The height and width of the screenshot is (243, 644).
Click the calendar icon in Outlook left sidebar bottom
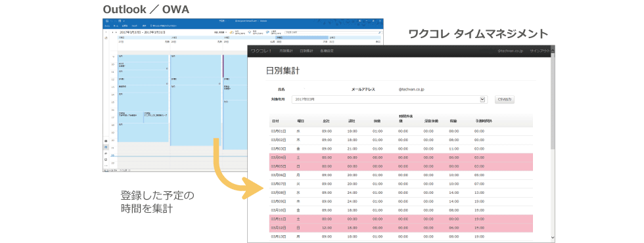pos(106,146)
